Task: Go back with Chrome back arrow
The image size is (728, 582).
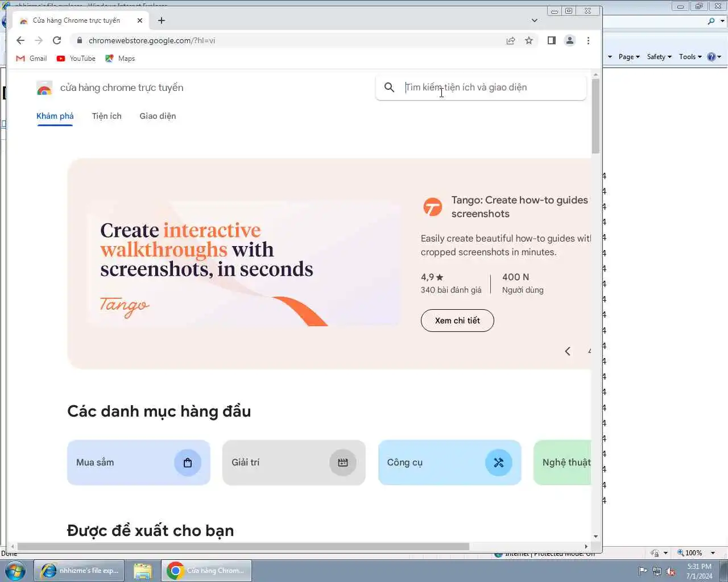Action: pos(20,40)
